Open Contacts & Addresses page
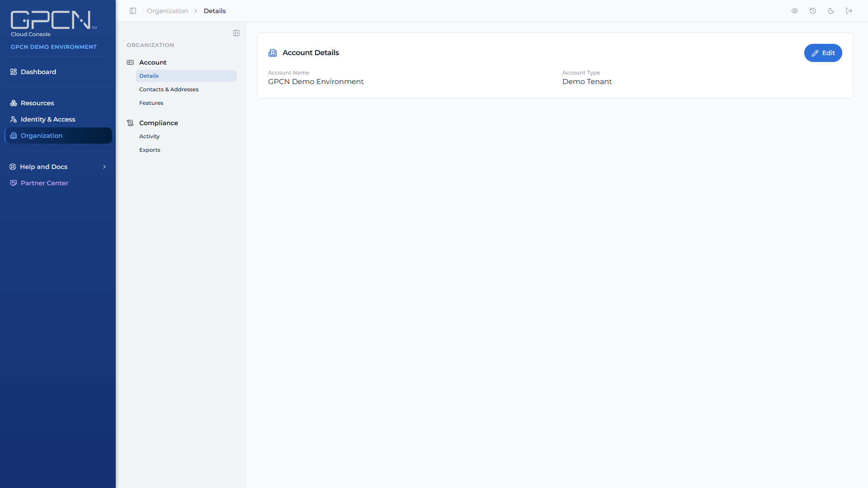 pyautogui.click(x=186, y=89)
